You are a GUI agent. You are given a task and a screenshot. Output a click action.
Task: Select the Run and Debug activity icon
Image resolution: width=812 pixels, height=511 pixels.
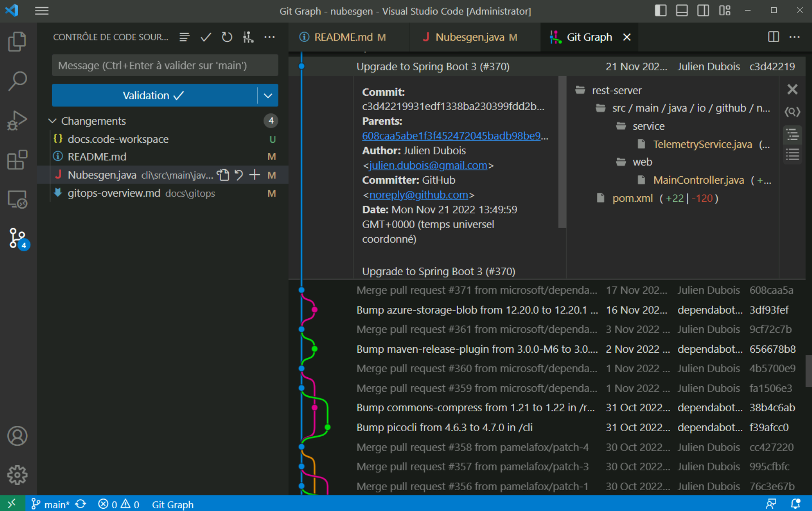coord(17,120)
